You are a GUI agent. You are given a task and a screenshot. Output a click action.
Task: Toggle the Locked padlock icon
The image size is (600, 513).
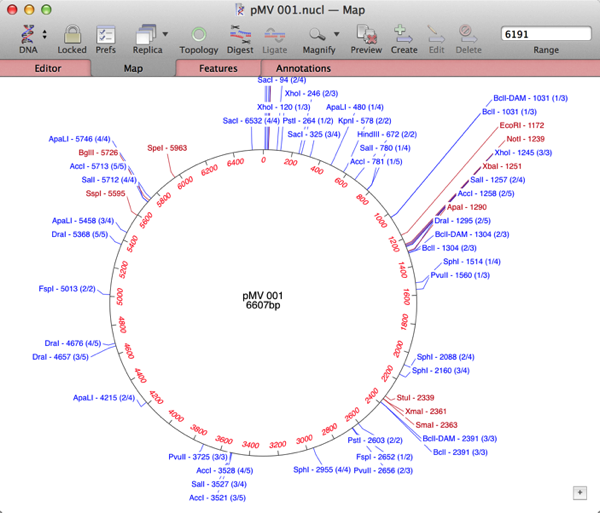click(72, 33)
